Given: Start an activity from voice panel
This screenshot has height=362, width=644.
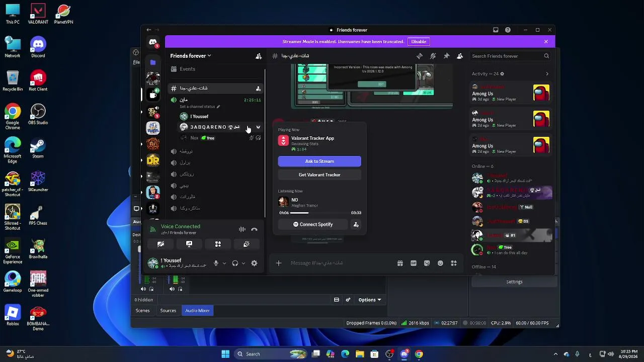Looking at the screenshot, I should tap(218, 244).
